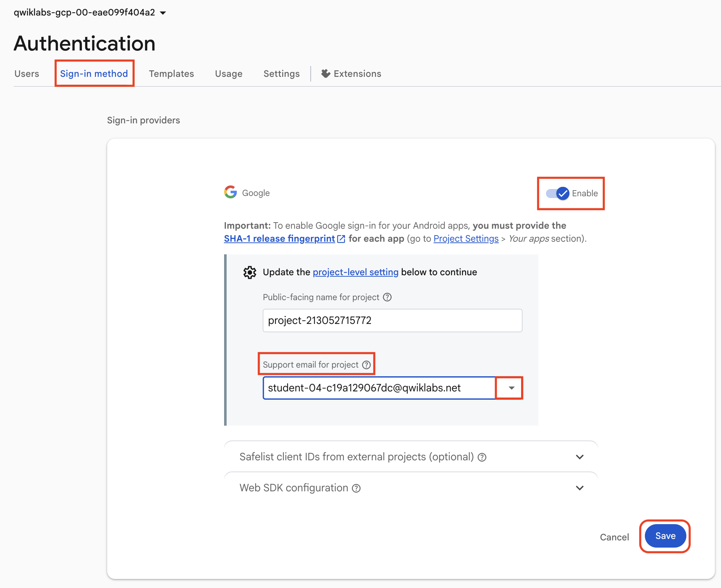Click the project name qwiklabs-gcp-00-eae099f404a2
The image size is (721, 588).
coord(84,12)
